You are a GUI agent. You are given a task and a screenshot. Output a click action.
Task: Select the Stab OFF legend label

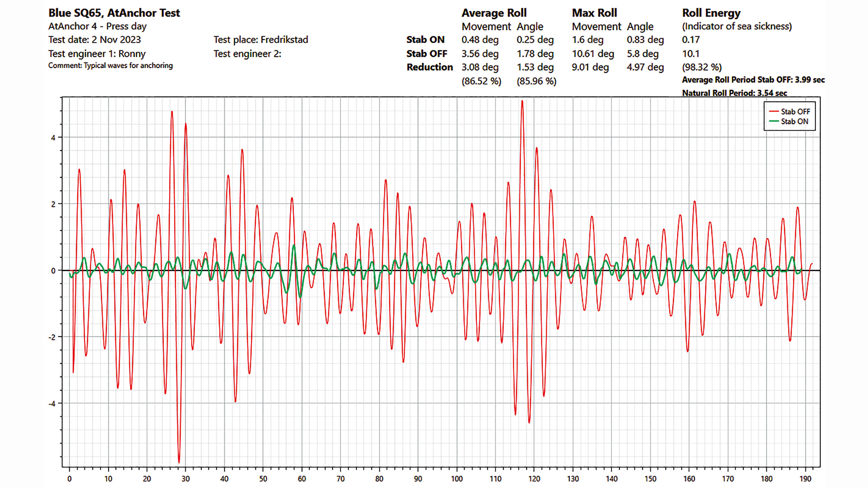coord(795,111)
